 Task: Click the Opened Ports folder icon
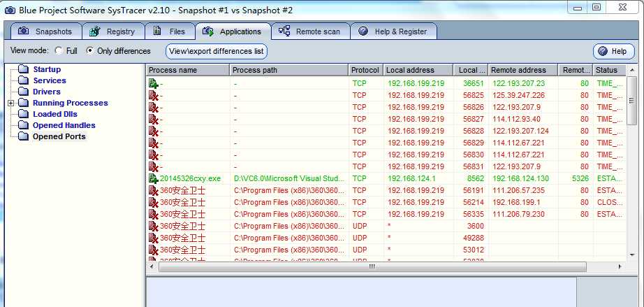point(24,136)
